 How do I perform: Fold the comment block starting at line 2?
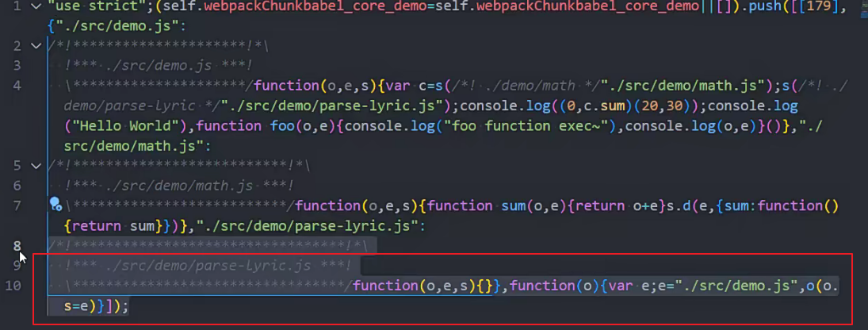coord(34,46)
